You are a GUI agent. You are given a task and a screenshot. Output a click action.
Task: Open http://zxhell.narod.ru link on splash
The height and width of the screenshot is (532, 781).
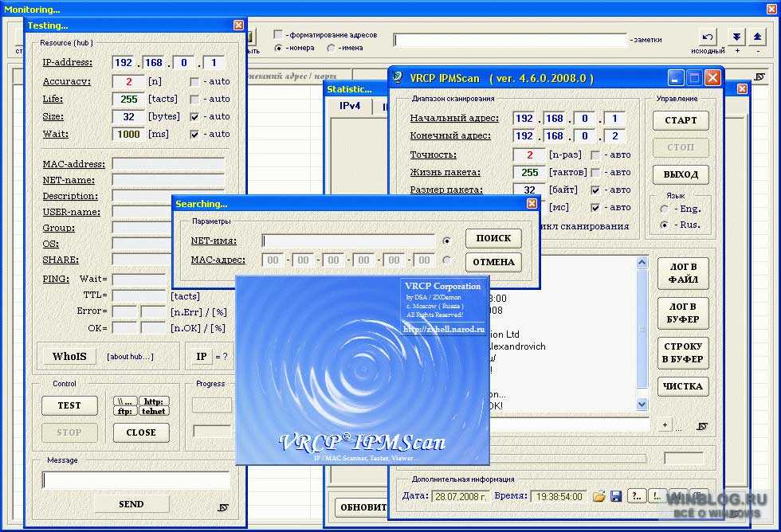pos(444,330)
